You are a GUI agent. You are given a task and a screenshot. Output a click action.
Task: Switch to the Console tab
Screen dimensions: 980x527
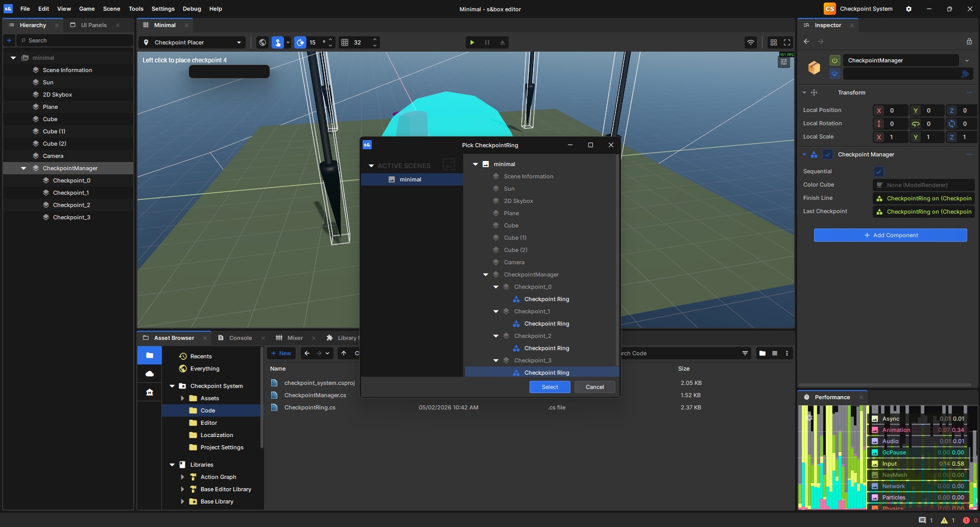[x=241, y=338]
